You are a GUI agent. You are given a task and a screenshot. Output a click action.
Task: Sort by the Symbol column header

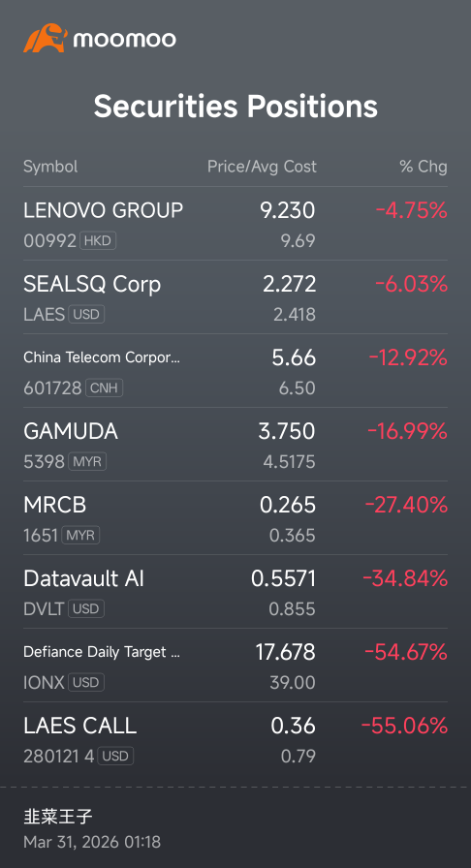(50, 167)
